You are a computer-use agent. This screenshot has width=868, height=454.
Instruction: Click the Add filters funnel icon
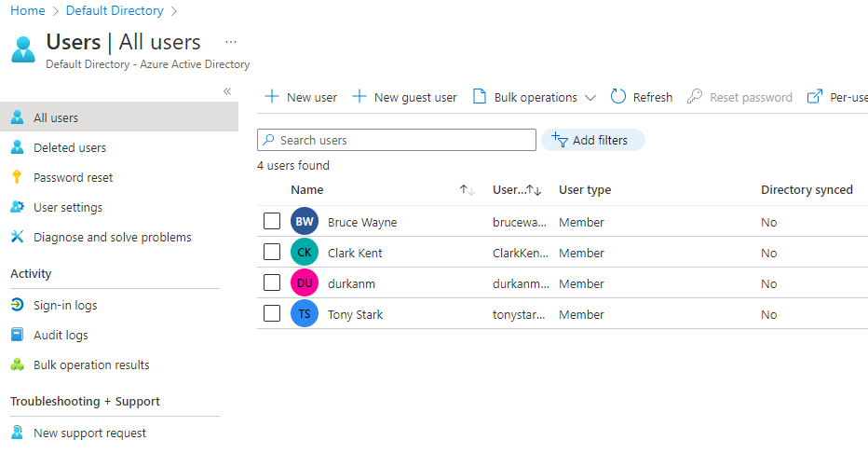[x=560, y=140]
